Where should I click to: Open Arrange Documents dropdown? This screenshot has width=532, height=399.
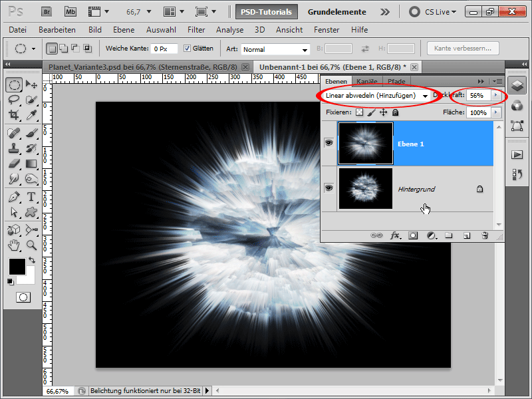coord(174,12)
